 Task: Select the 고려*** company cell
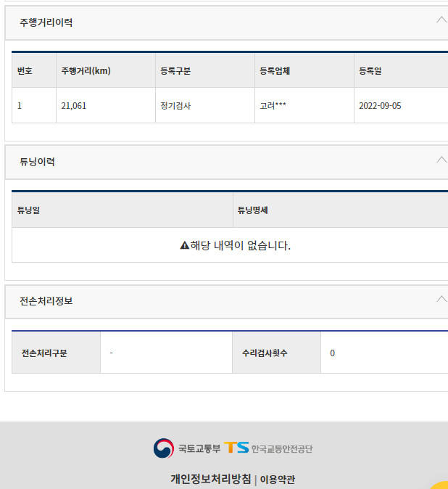click(304, 105)
